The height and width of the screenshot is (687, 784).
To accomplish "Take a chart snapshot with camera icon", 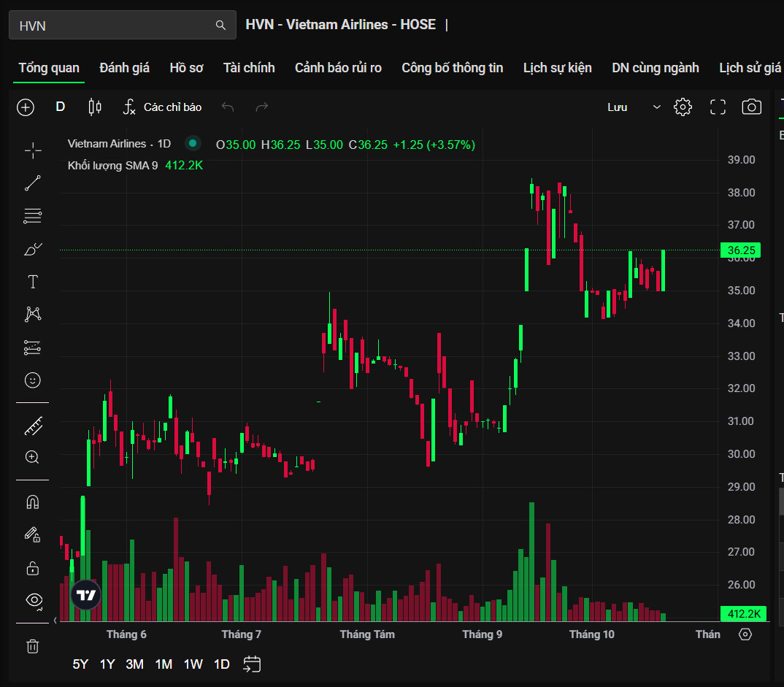I will coord(751,107).
